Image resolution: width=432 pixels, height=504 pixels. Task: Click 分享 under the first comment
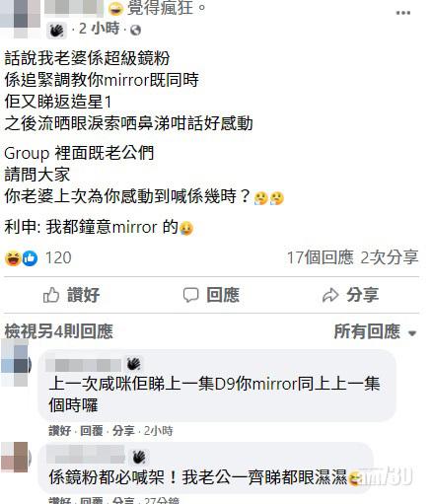pos(123,431)
